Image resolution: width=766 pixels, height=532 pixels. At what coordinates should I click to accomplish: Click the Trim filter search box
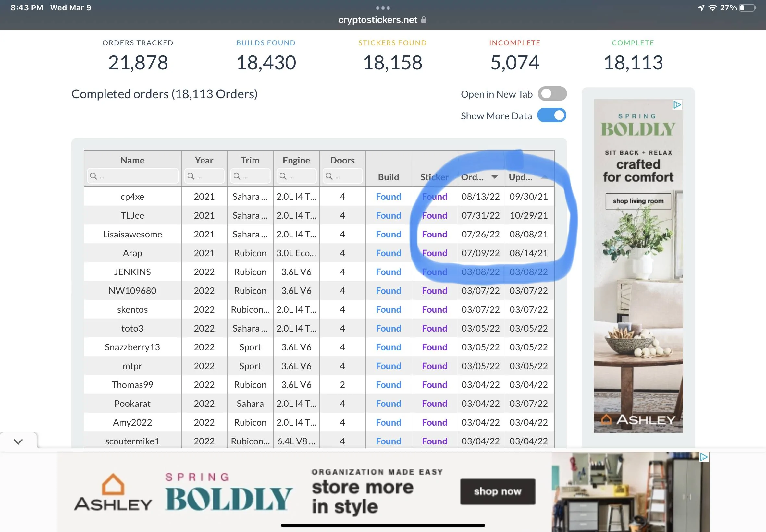click(x=251, y=176)
